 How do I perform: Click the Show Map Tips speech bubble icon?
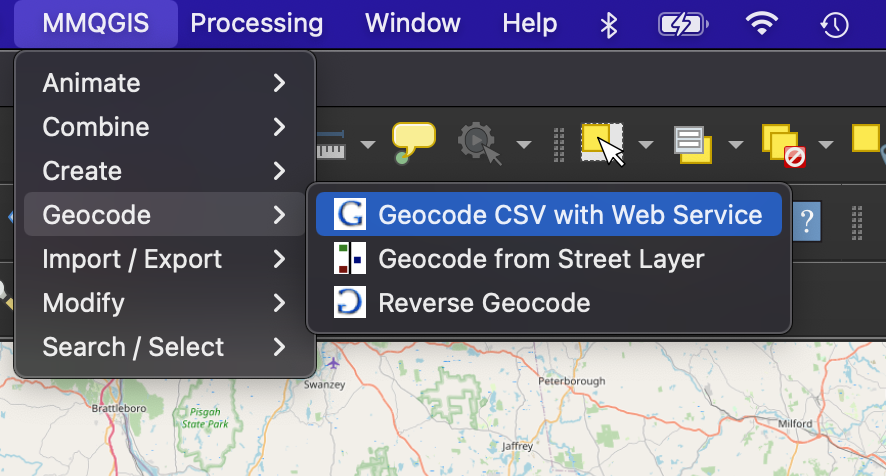click(414, 142)
